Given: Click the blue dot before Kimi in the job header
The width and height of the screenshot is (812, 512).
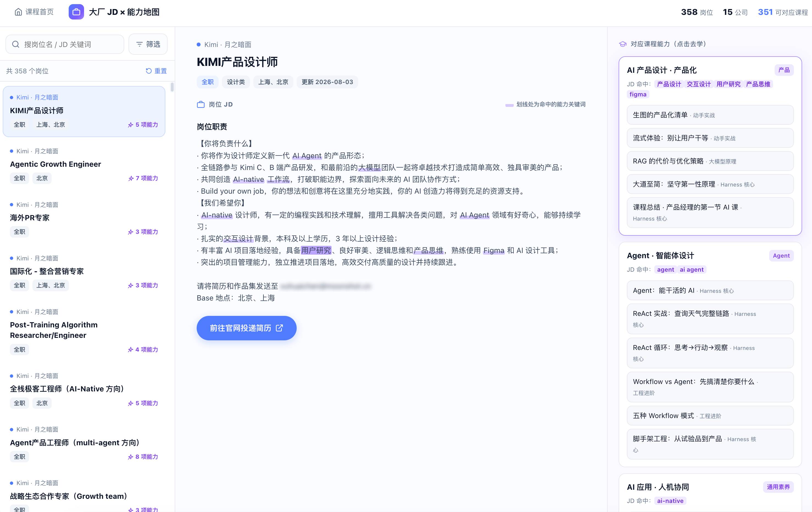Looking at the screenshot, I should pyautogui.click(x=199, y=44).
